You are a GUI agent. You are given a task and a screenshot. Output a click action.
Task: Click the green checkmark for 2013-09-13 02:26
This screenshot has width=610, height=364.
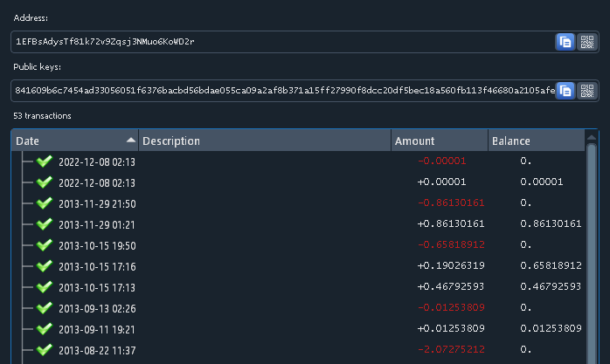(x=45, y=308)
